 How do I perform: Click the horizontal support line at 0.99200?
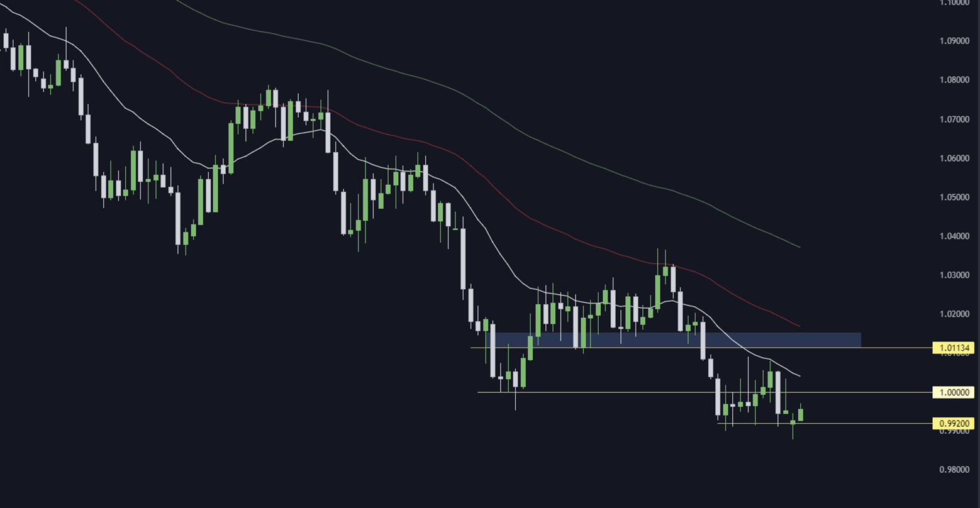[x=825, y=424]
